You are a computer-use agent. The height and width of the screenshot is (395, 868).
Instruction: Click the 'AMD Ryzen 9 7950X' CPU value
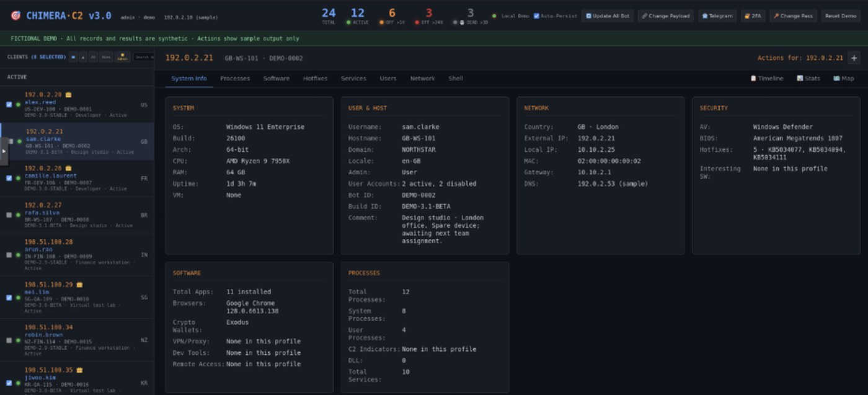click(258, 161)
